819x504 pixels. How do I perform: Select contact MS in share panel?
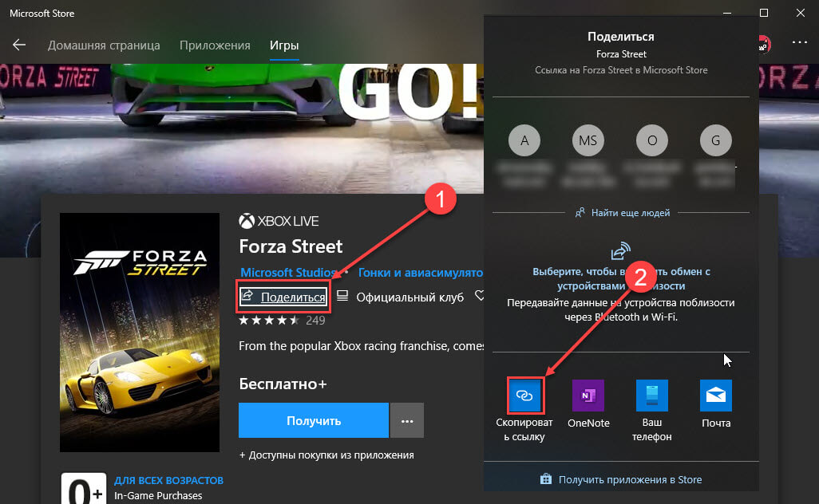click(588, 140)
